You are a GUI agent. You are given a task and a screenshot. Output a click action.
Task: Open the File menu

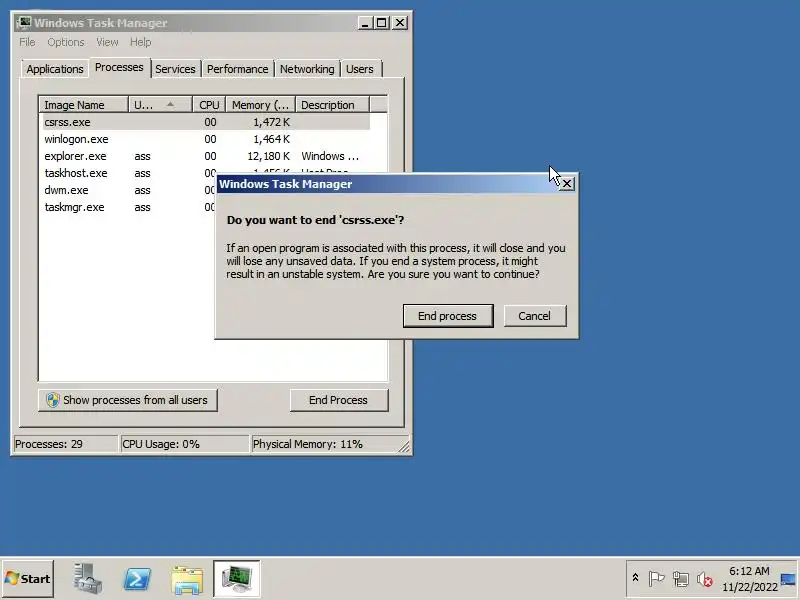27,42
